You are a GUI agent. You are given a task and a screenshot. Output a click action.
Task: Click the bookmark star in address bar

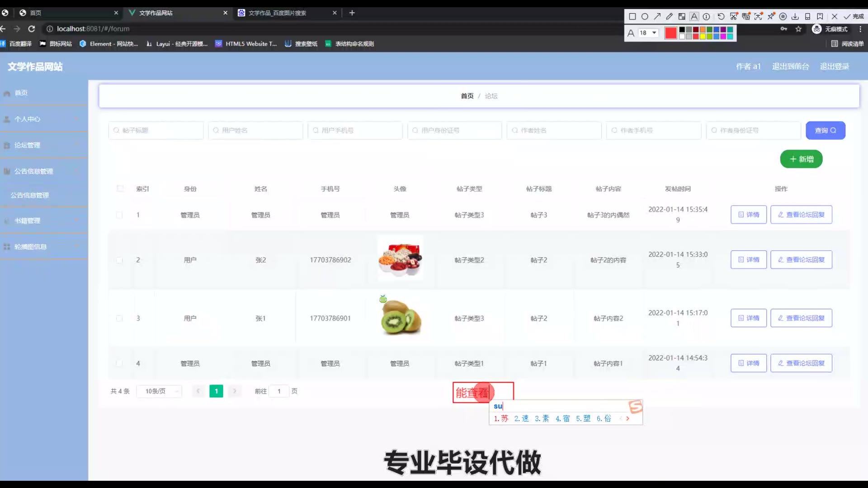pos(798,29)
